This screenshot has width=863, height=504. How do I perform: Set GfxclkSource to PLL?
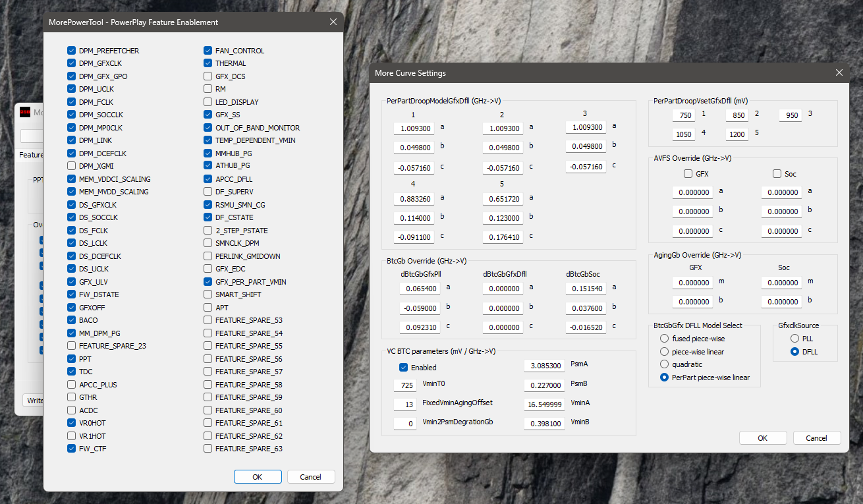point(794,339)
